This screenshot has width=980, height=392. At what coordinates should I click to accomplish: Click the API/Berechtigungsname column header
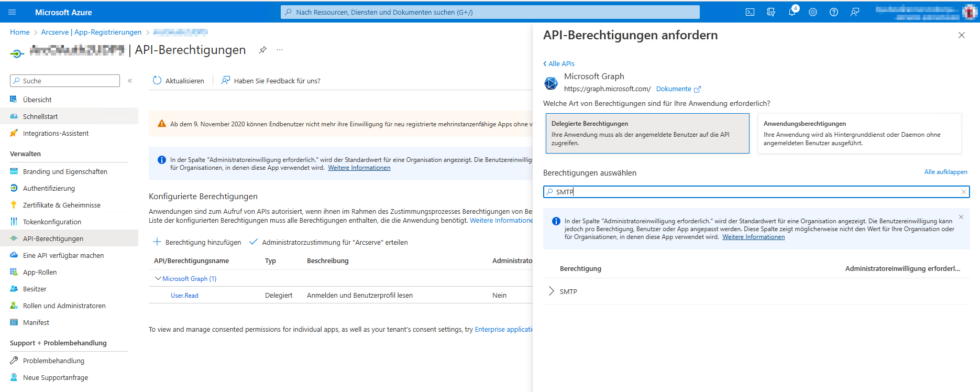191,261
